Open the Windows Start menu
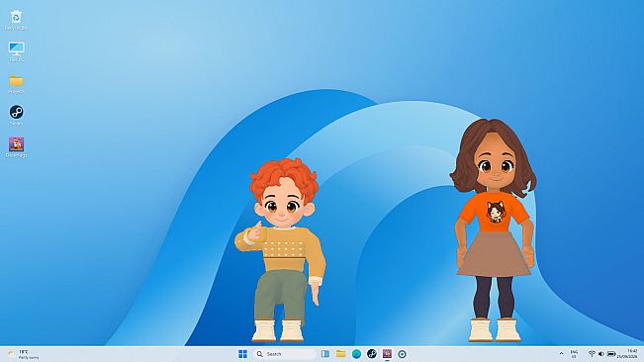Screen dimensions: 644x362 click(242, 354)
